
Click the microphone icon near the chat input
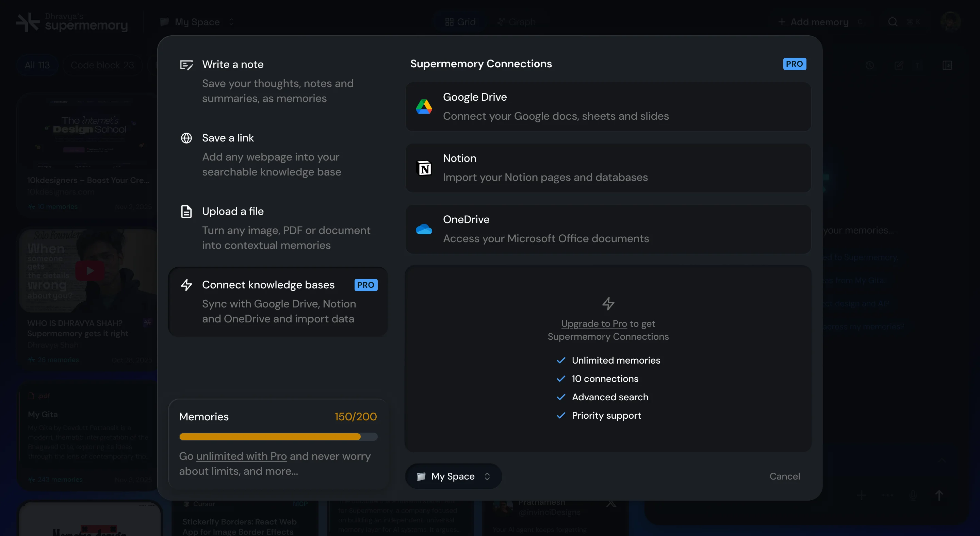[913, 495]
